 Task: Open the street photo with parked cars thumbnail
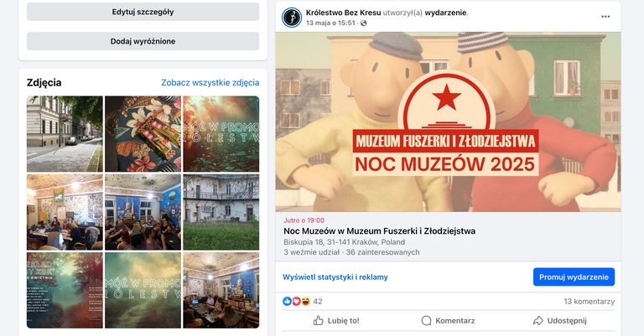pyautogui.click(x=65, y=134)
